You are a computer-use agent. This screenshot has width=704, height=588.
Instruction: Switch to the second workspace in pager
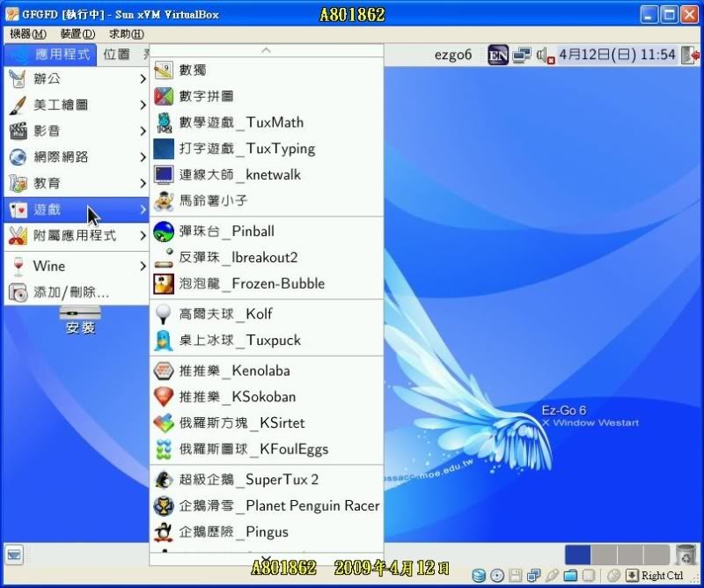pyautogui.click(x=604, y=555)
